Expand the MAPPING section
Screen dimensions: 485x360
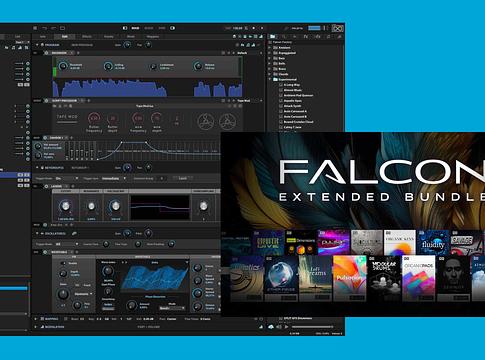click(x=36, y=319)
